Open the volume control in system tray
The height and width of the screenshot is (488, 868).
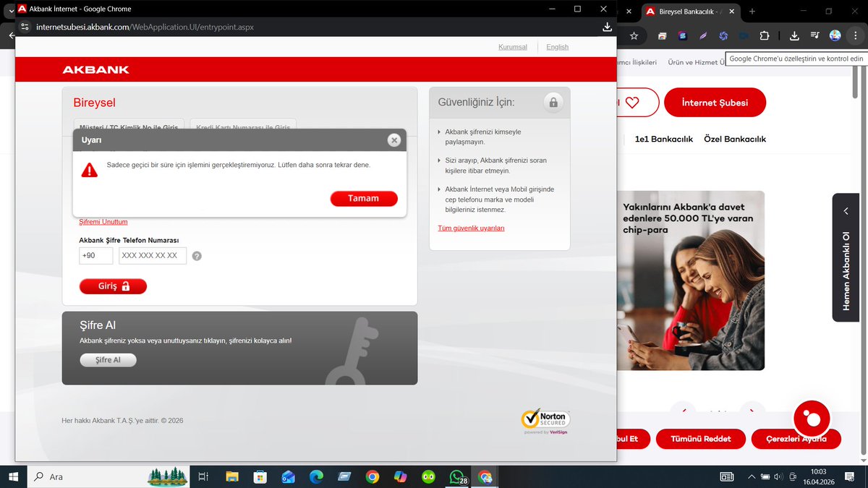tap(778, 477)
